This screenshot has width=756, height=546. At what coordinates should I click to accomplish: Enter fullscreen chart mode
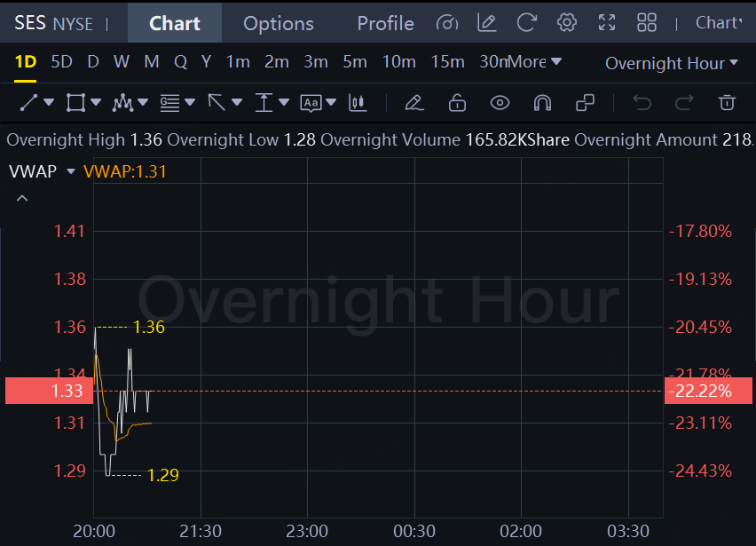pyautogui.click(x=607, y=23)
